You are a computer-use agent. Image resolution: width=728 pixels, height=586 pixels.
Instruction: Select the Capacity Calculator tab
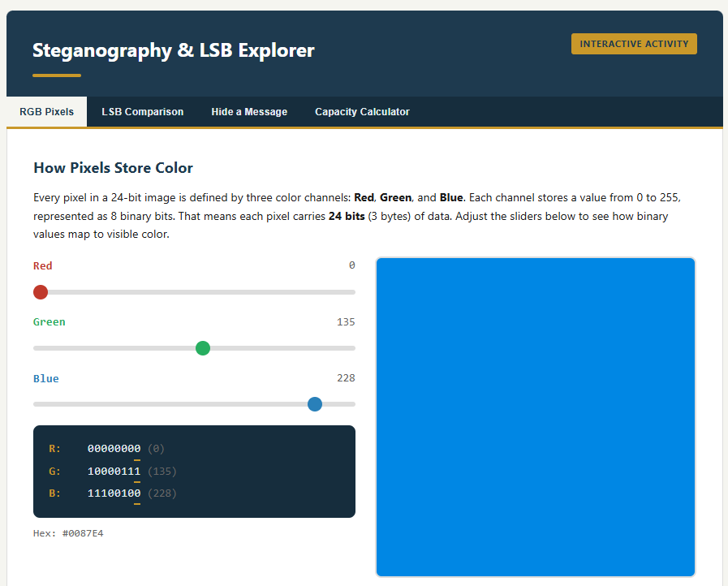pos(362,111)
